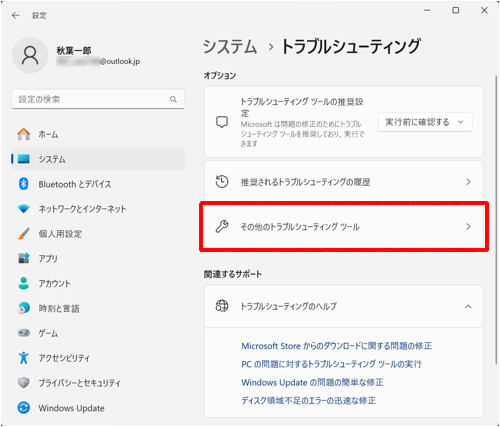Screen dimensions: 500x427
Task: Click the search magnifier icon
Action: [x=173, y=99]
